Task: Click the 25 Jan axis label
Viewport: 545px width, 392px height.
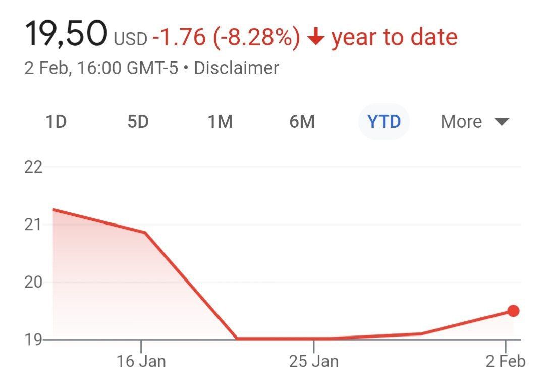Action: (314, 361)
